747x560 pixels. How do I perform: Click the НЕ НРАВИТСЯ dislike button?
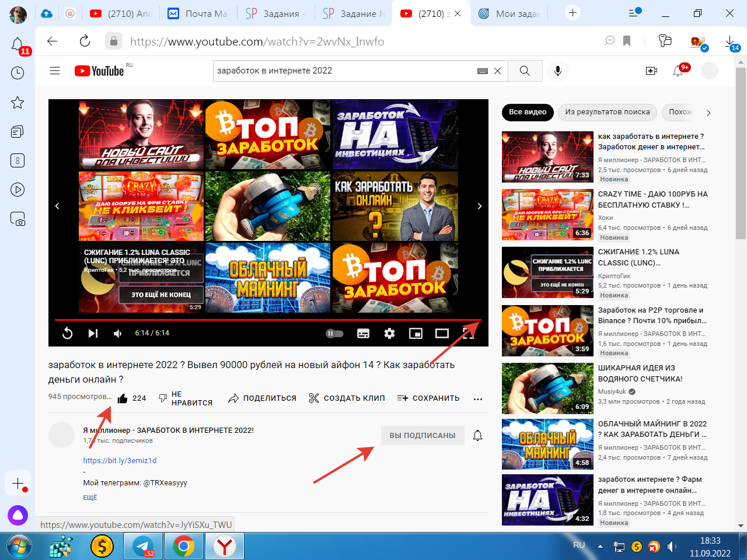point(185,398)
